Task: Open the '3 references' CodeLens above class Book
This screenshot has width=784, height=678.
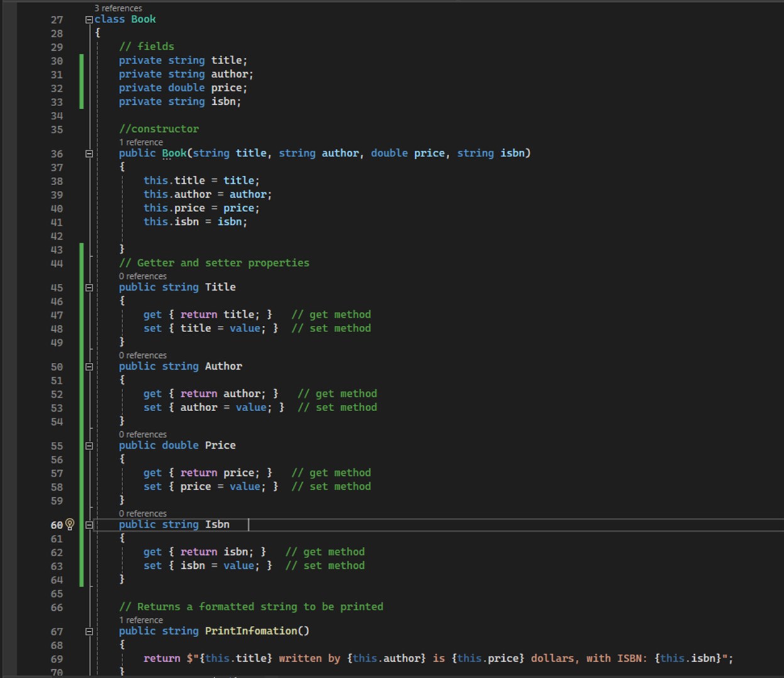Action: (118, 8)
